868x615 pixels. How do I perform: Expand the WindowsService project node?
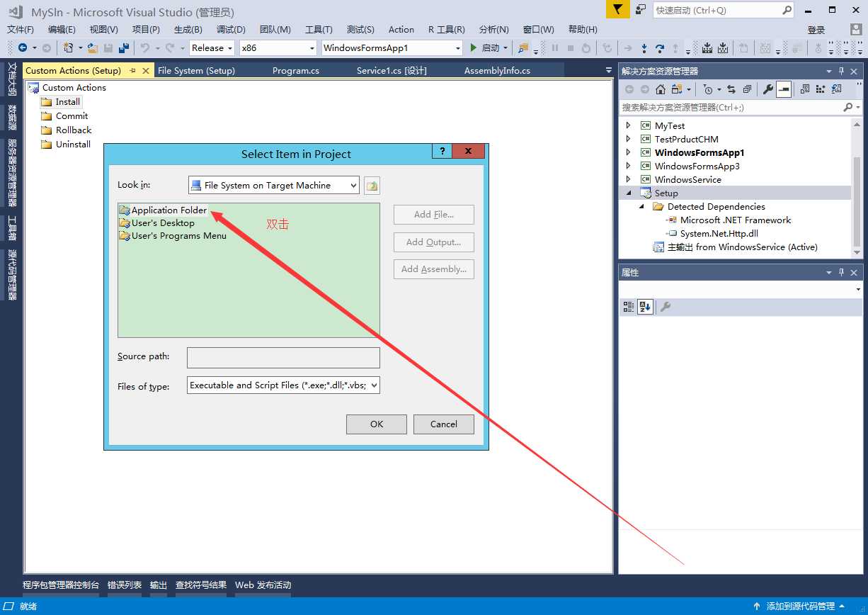coord(628,179)
